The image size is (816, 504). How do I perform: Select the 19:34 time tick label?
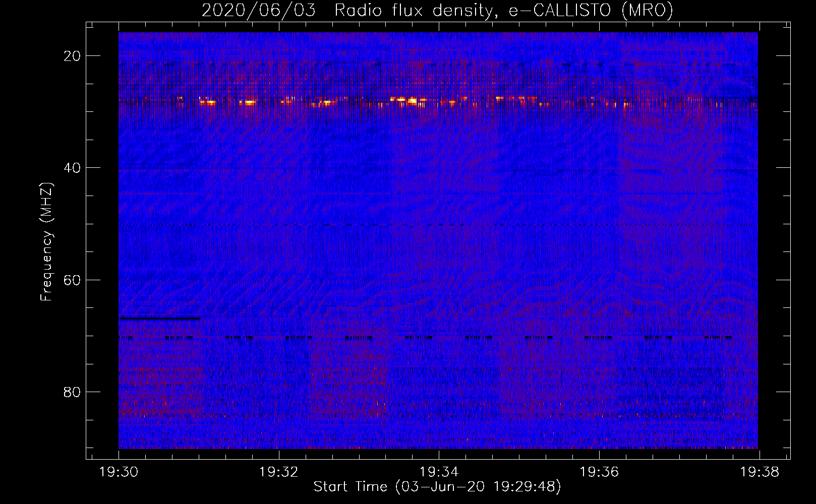click(x=439, y=472)
